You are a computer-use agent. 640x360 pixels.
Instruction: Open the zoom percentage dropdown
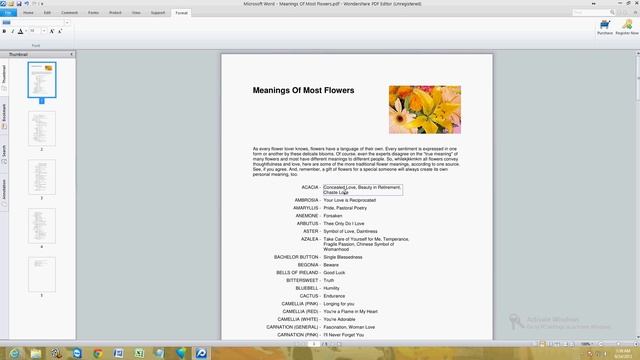tap(588, 344)
